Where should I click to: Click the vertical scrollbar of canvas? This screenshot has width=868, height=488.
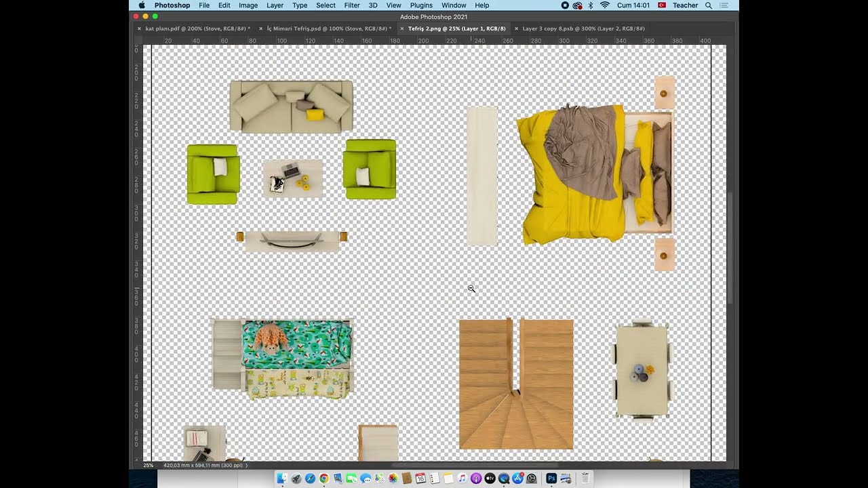[730, 247]
